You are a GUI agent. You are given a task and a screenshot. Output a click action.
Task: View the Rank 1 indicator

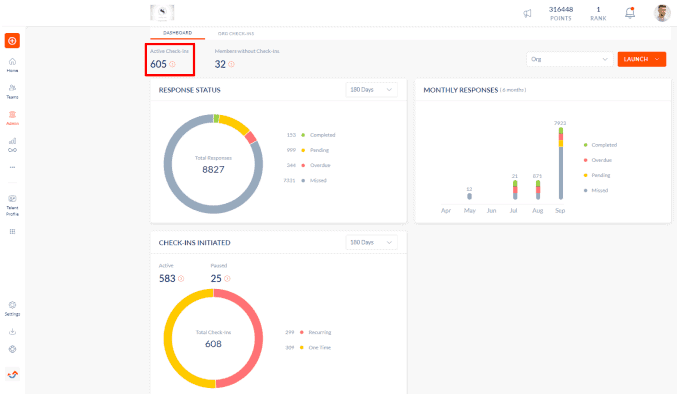[598, 14]
